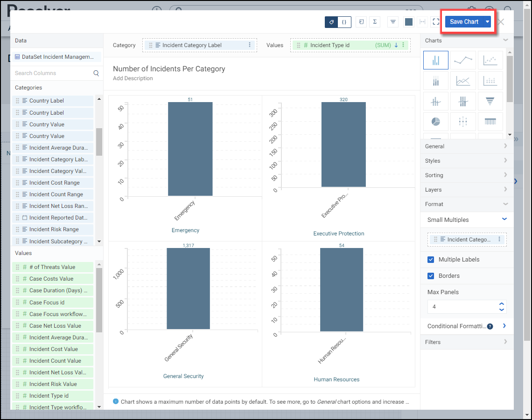Image resolution: width=532 pixels, height=420 pixels.
Task: Uncheck the Multiple Labels checkbox
Action: pyautogui.click(x=431, y=260)
